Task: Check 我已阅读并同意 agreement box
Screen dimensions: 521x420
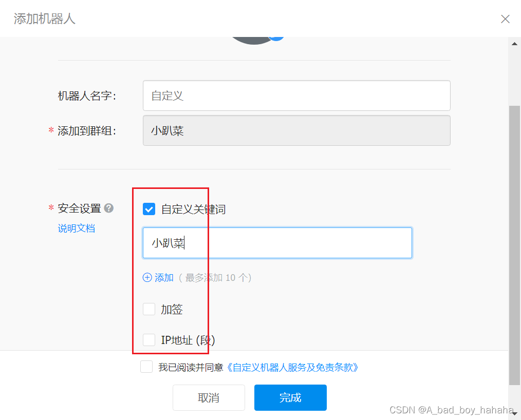Action: click(x=146, y=367)
